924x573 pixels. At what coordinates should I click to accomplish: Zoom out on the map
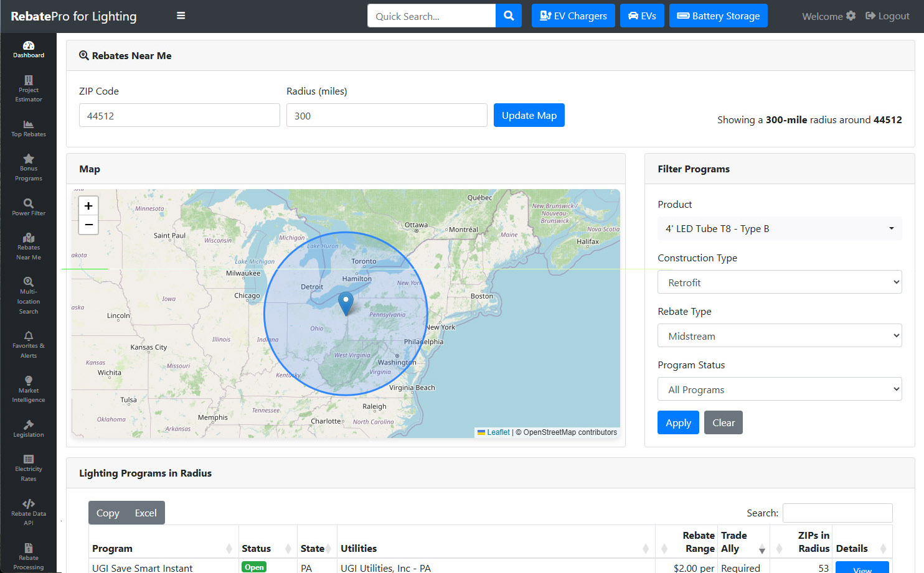(x=88, y=225)
